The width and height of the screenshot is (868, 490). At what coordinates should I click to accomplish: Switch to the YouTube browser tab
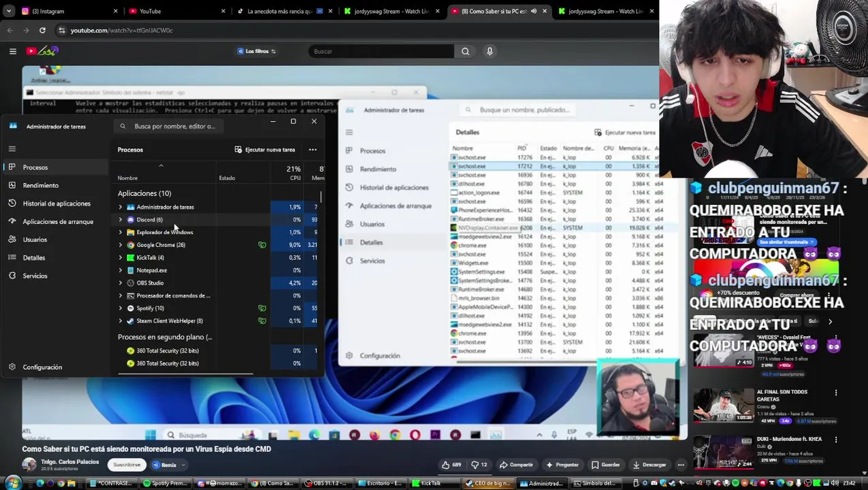click(x=177, y=11)
